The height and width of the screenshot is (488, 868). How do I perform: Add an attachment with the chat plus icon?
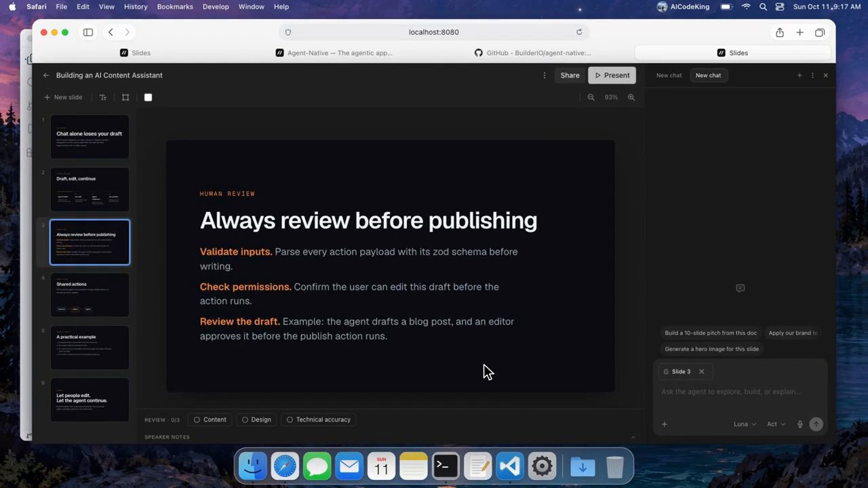click(665, 424)
